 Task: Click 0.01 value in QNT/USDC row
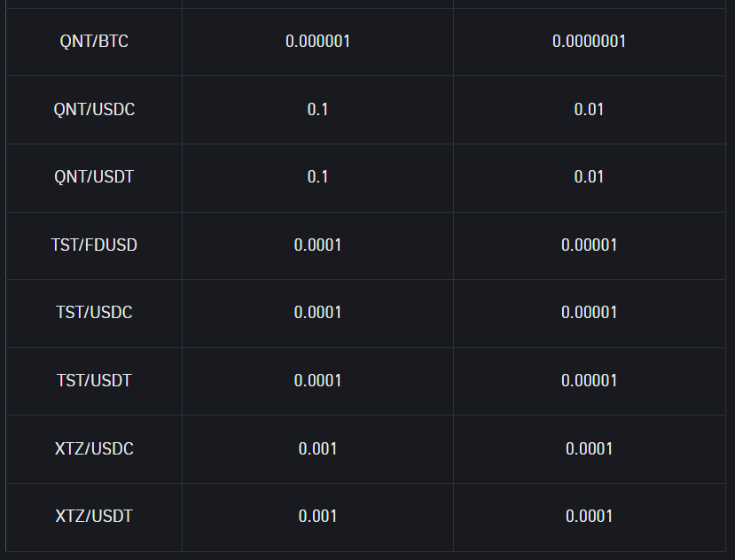(x=590, y=110)
